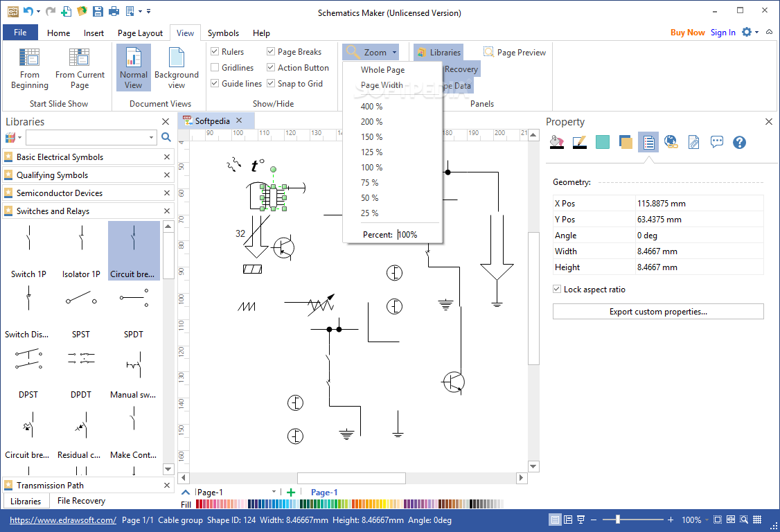Screen dimensions: 780x532
Task: Click the Sign In link
Action: click(x=723, y=33)
